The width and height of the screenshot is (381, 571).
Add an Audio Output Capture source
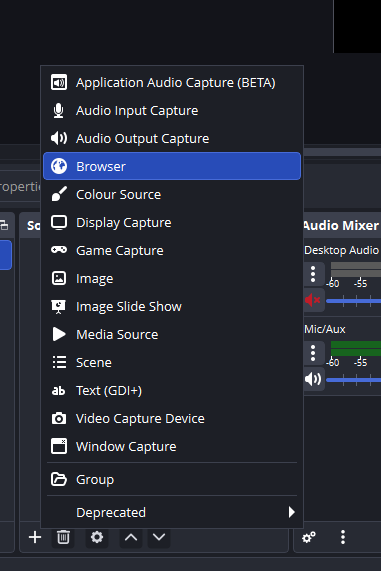pyautogui.click(x=172, y=138)
